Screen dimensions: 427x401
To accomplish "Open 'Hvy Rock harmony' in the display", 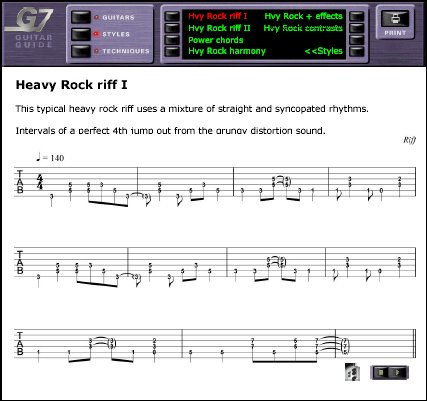I will 227,51.
